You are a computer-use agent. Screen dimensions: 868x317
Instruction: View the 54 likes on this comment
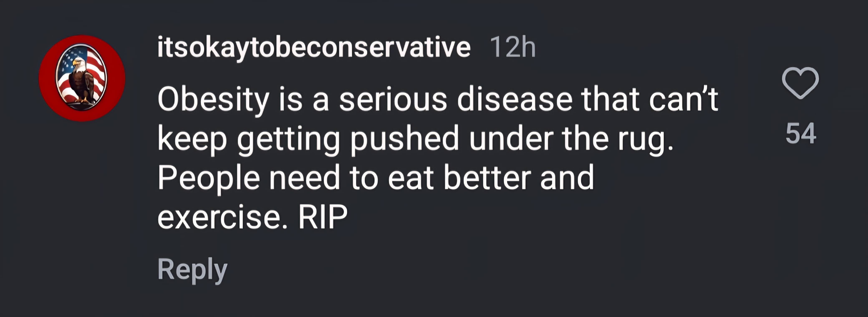click(x=801, y=134)
